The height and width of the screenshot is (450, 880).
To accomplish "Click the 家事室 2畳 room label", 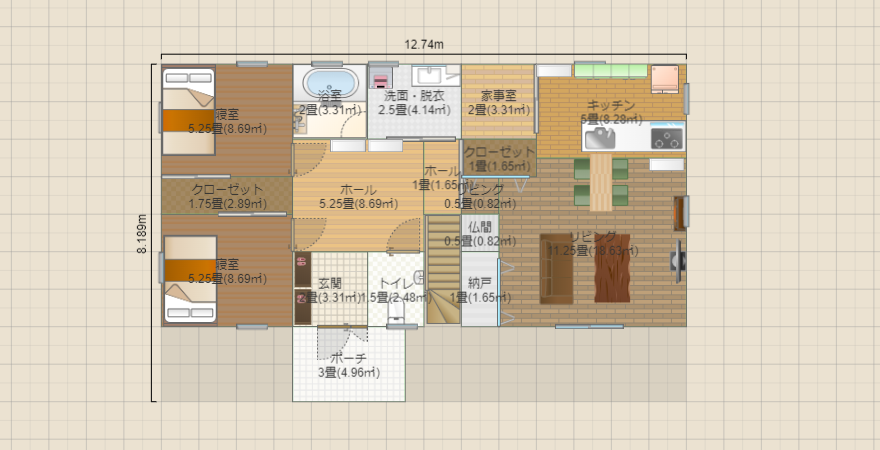I will tap(499, 103).
